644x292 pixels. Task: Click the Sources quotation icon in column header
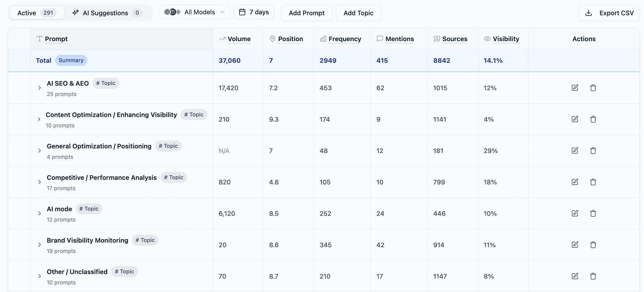pyautogui.click(x=437, y=39)
